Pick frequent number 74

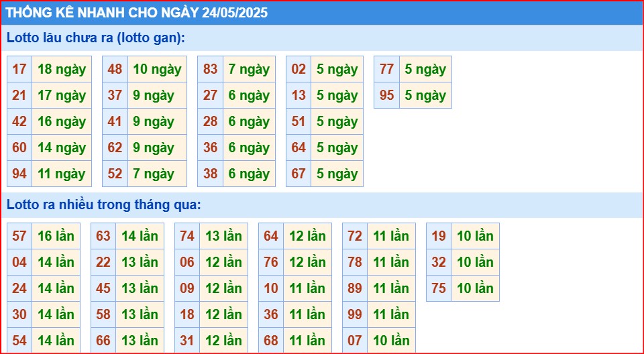pyautogui.click(x=187, y=236)
